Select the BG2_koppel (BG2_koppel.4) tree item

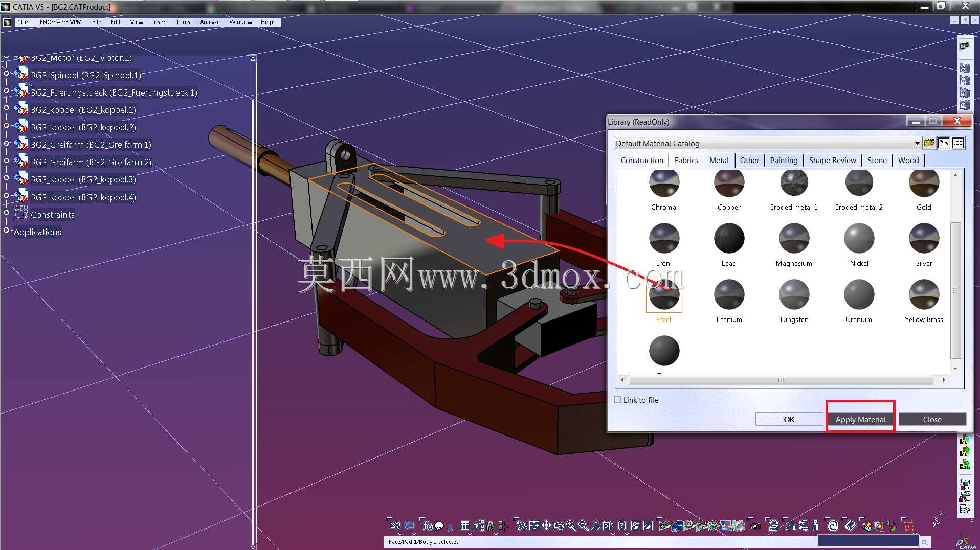pos(83,197)
